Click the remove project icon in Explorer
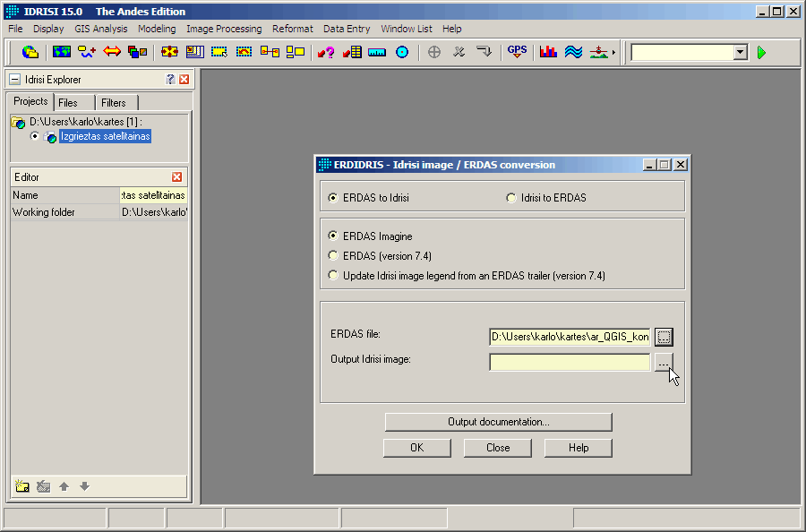This screenshot has height=532, width=806. click(44, 485)
